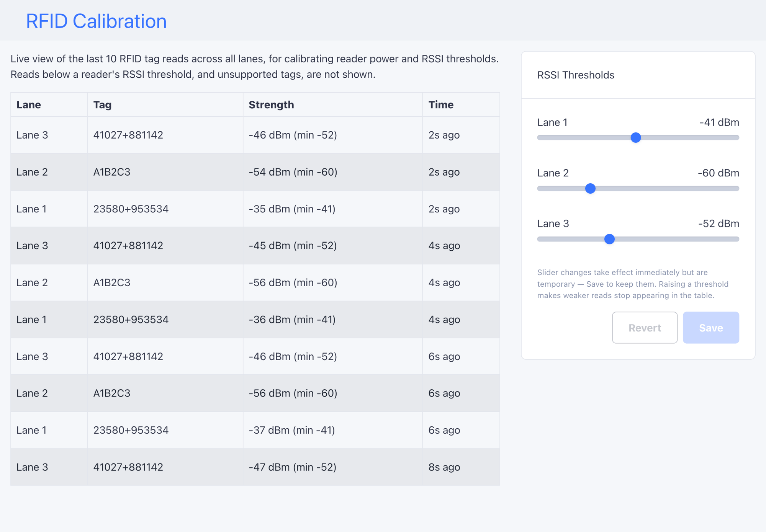The width and height of the screenshot is (766, 532).
Task: Select the strength cell -54 dBm (min -60)
Action: 333,172
